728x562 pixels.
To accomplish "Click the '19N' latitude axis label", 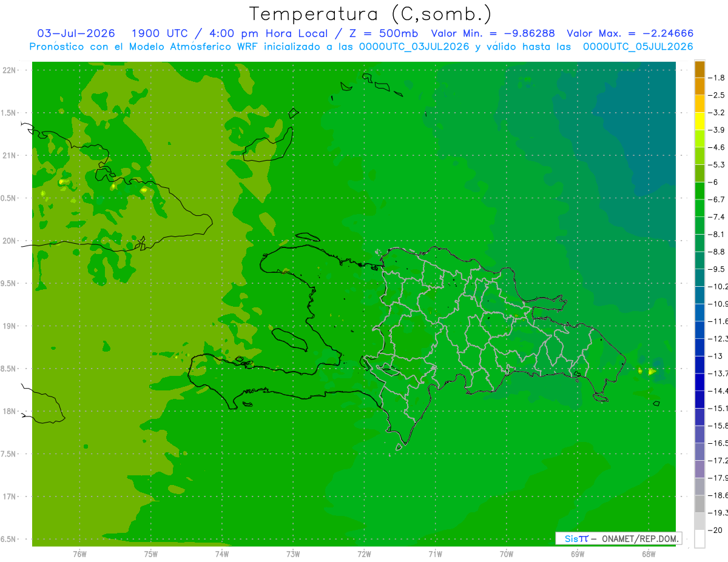I will (x=9, y=326).
